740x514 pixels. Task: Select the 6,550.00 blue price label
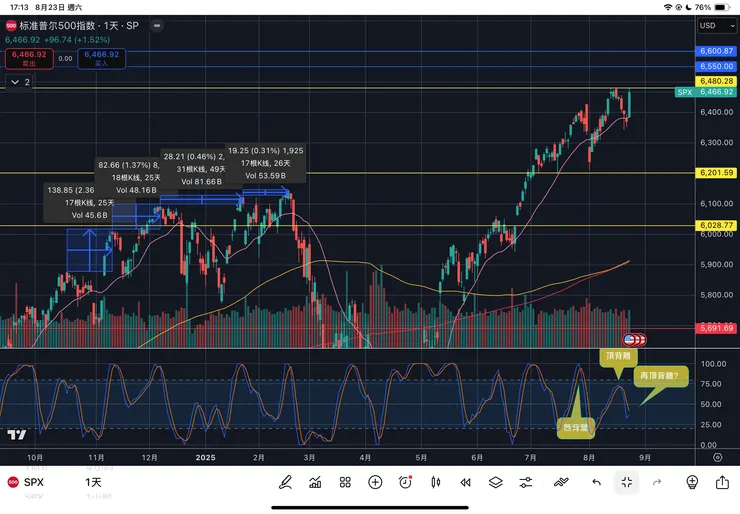pyautogui.click(x=716, y=66)
